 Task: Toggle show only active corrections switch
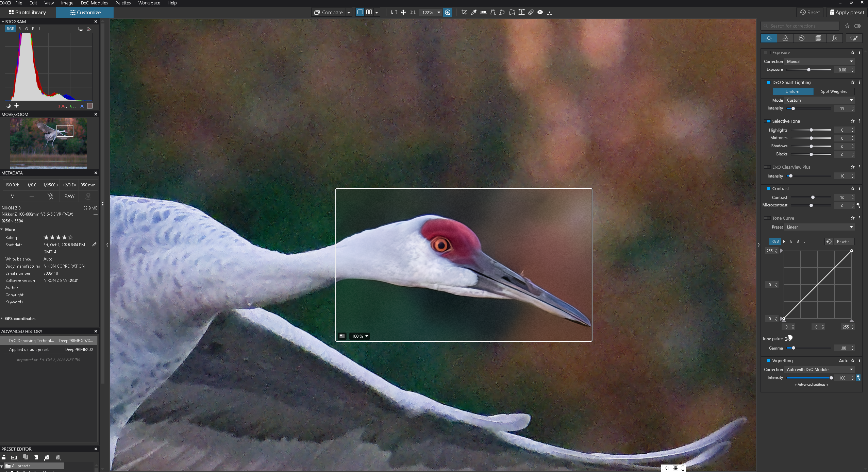[x=857, y=26]
